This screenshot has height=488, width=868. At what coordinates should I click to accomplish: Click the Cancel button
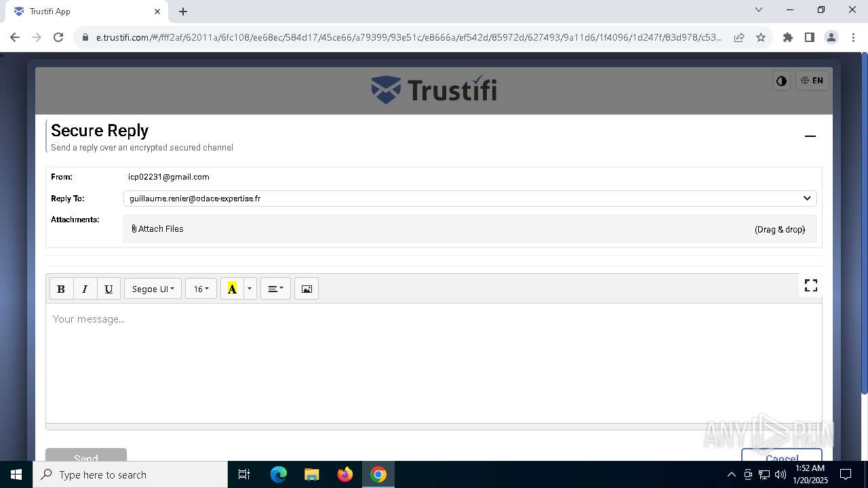tap(781, 455)
